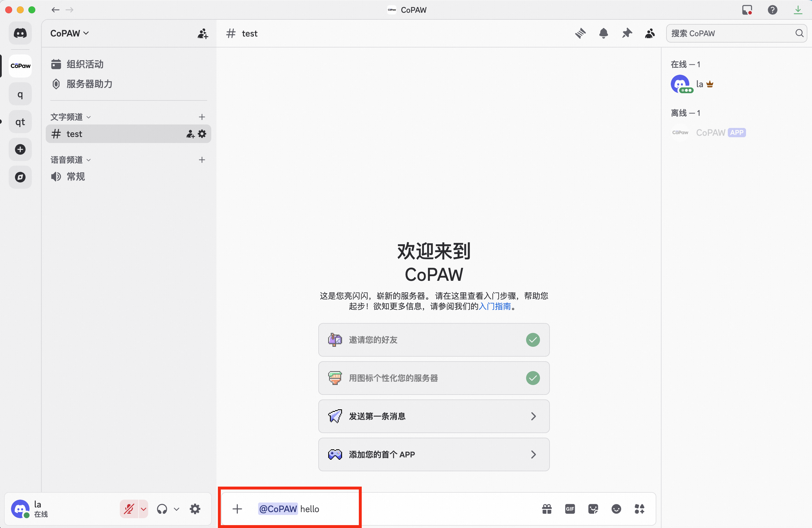Screen dimensions: 812x528
Task: Open help question mark icon
Action: pos(772,10)
